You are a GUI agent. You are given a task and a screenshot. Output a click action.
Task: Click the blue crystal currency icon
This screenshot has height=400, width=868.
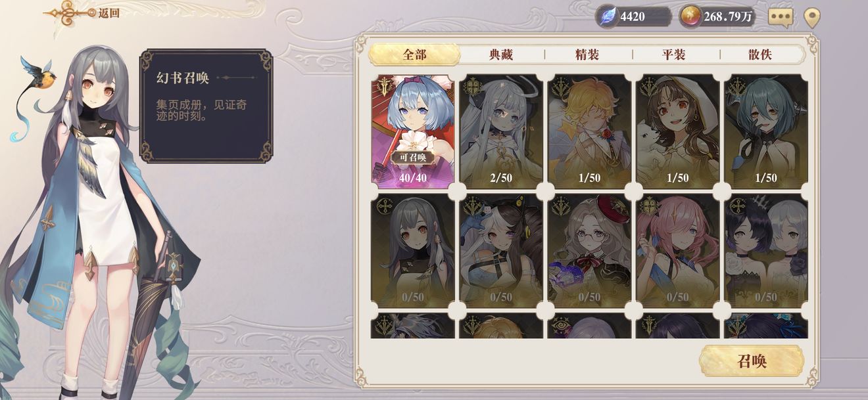[x=608, y=16]
